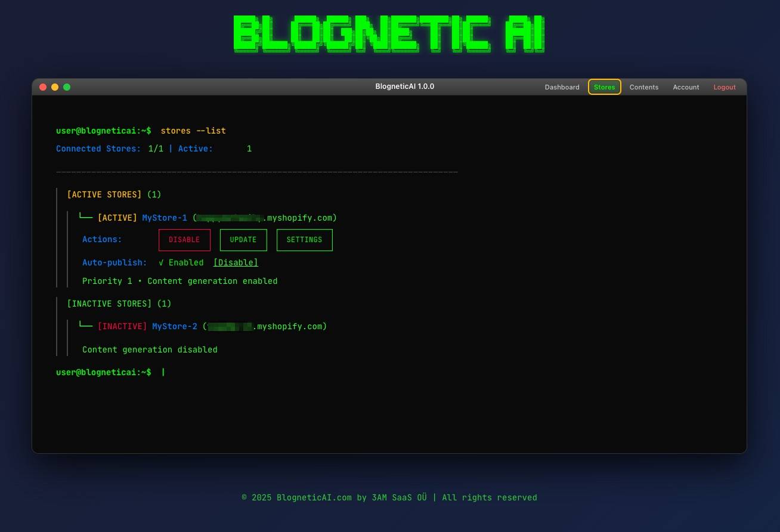Expand the MyStore-2 tree branch connector
The image size is (780, 532).
pyautogui.click(x=86, y=324)
